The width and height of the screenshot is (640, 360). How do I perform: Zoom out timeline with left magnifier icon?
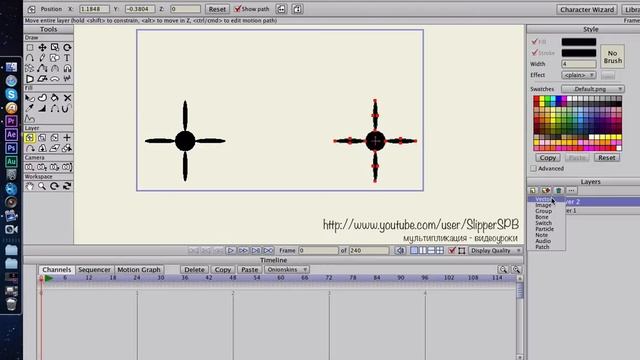pyautogui.click(x=503, y=269)
